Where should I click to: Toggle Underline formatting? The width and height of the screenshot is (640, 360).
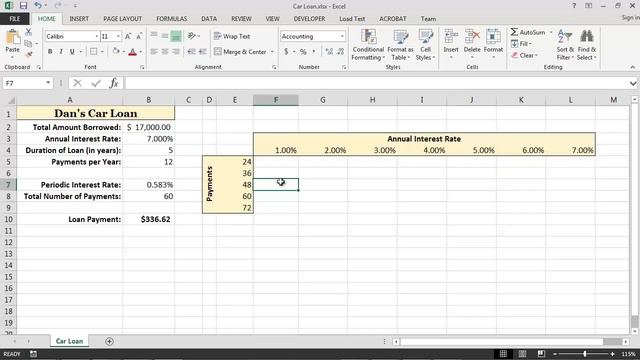72,51
